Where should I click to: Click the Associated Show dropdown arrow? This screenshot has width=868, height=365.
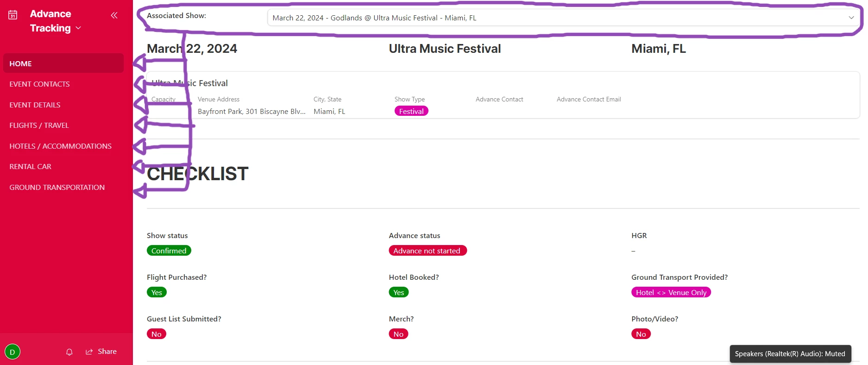tap(851, 18)
